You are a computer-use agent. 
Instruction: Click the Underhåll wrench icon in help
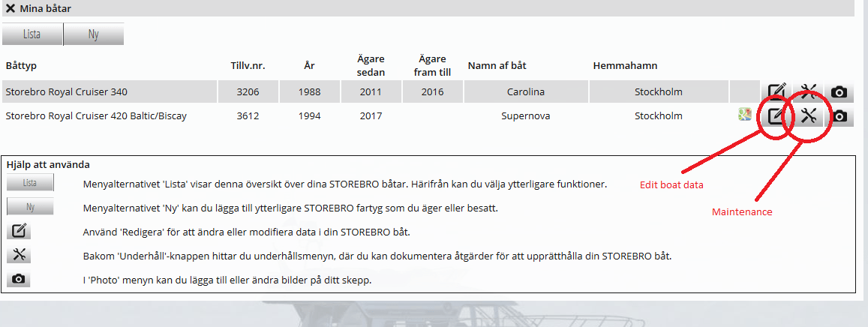[18, 254]
